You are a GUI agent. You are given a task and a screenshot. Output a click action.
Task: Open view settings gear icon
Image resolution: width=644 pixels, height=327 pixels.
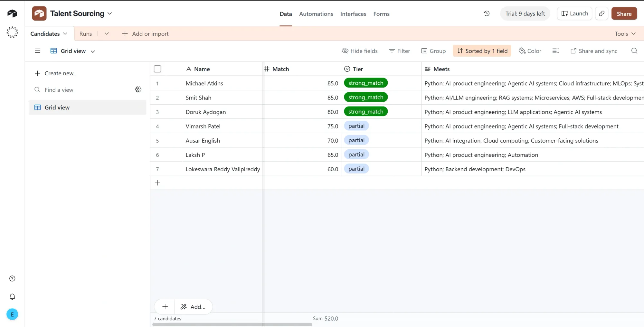tap(138, 89)
